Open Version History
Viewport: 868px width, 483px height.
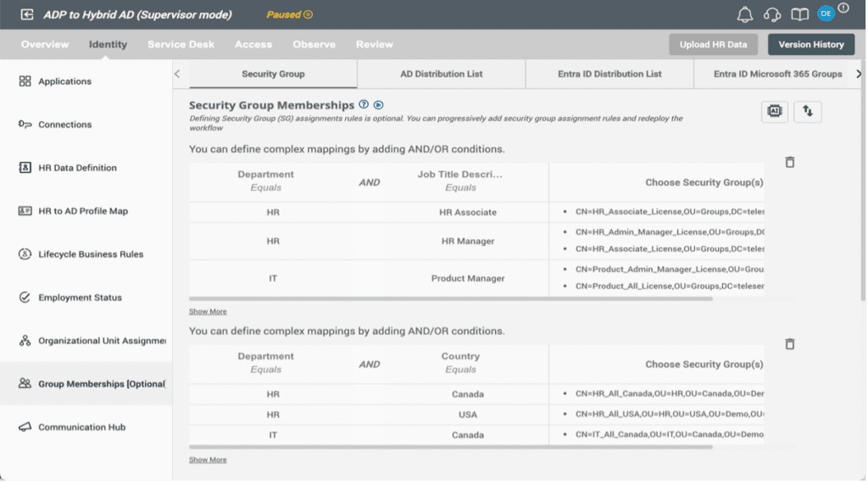click(811, 44)
